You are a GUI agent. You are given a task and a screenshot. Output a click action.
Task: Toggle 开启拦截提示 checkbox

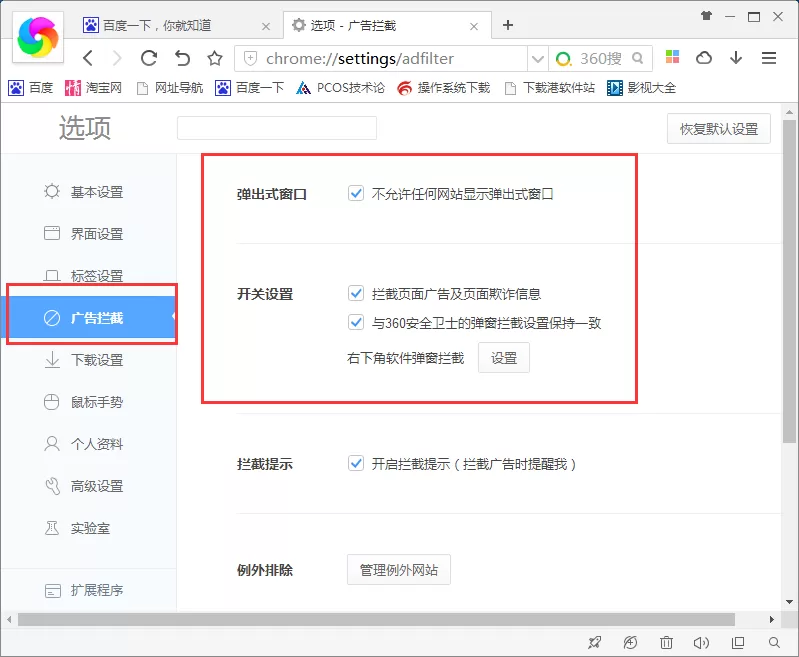[356, 463]
